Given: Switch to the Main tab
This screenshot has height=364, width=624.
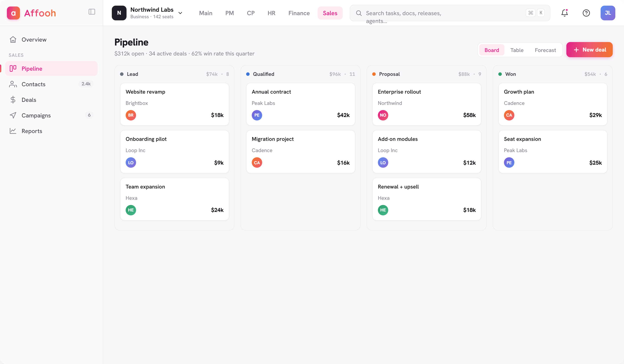Looking at the screenshot, I should point(206,13).
